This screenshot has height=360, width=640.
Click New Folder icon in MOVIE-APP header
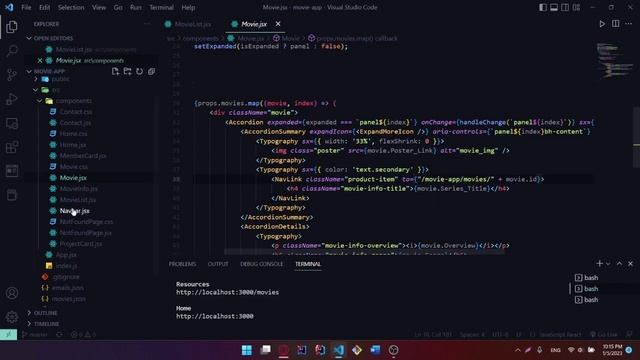[127, 71]
